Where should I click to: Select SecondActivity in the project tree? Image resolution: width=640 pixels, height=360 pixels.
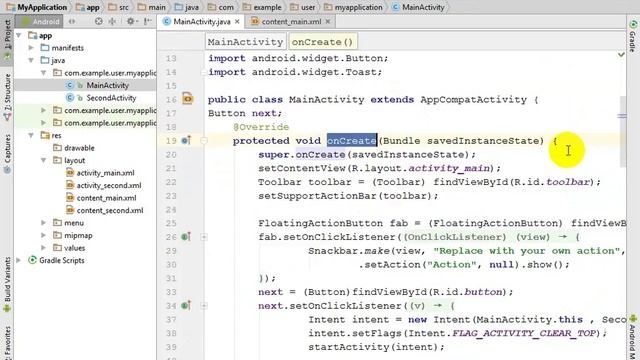point(111,98)
